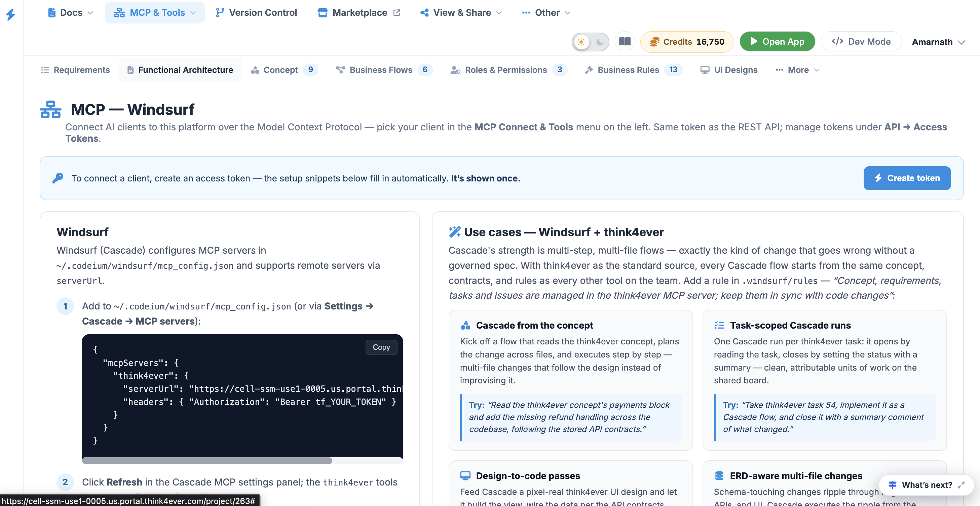Image resolution: width=980 pixels, height=506 pixels.
Task: Click the code block horizontal scrollbar
Action: (x=207, y=460)
